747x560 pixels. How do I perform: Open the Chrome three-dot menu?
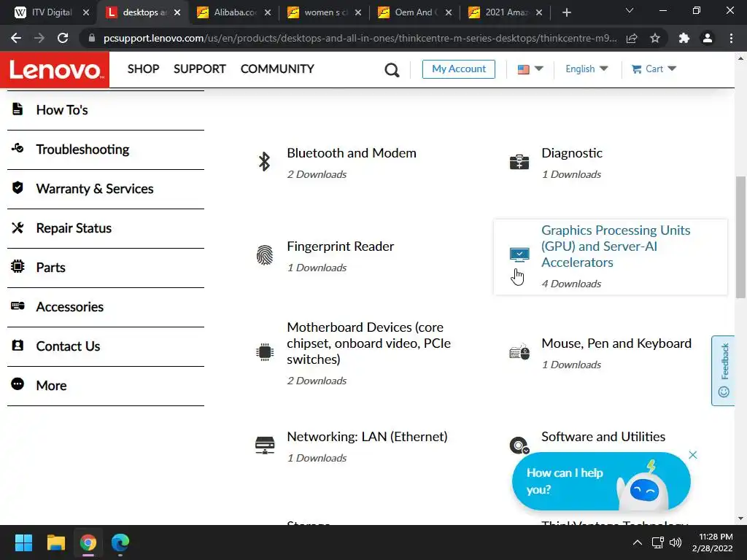(731, 38)
